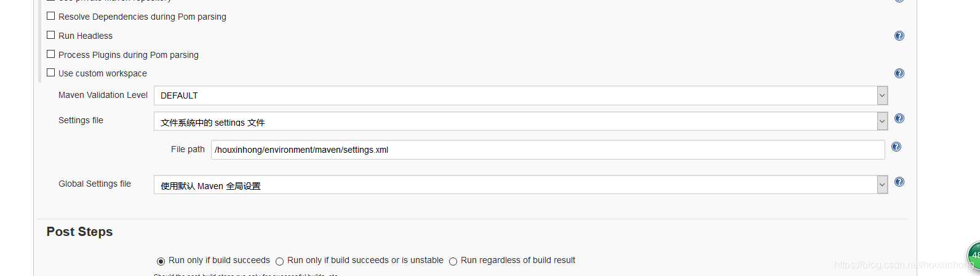
Task: Show help for File path field
Action: pos(896,147)
